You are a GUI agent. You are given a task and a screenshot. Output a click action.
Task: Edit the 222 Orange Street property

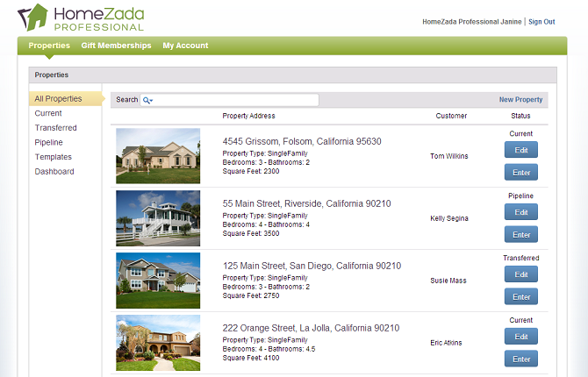(x=521, y=337)
